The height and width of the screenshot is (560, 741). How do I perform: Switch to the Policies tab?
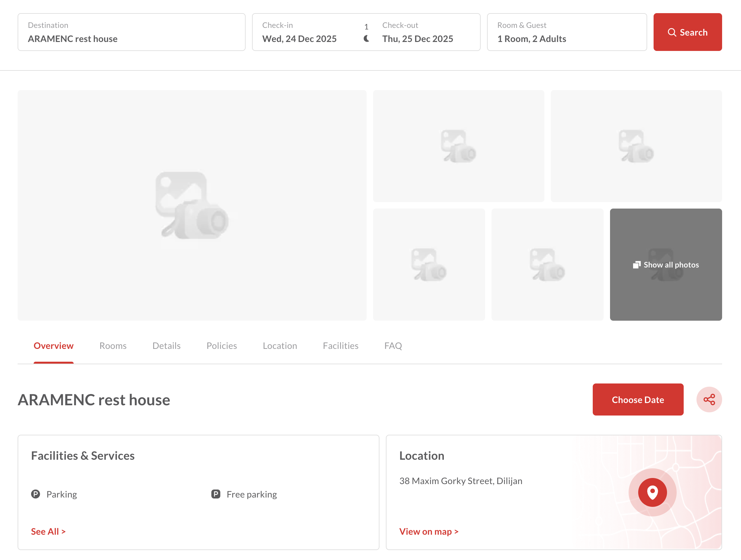click(x=221, y=346)
